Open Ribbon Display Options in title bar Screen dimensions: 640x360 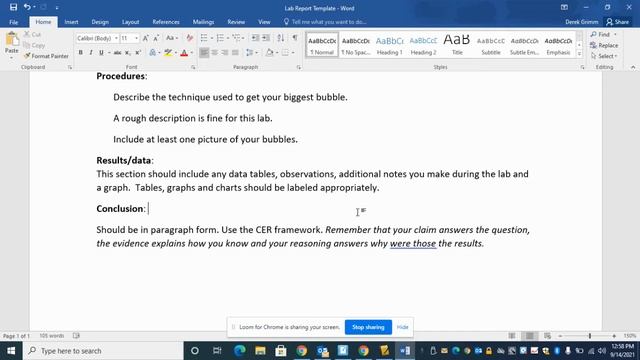[x=564, y=7]
